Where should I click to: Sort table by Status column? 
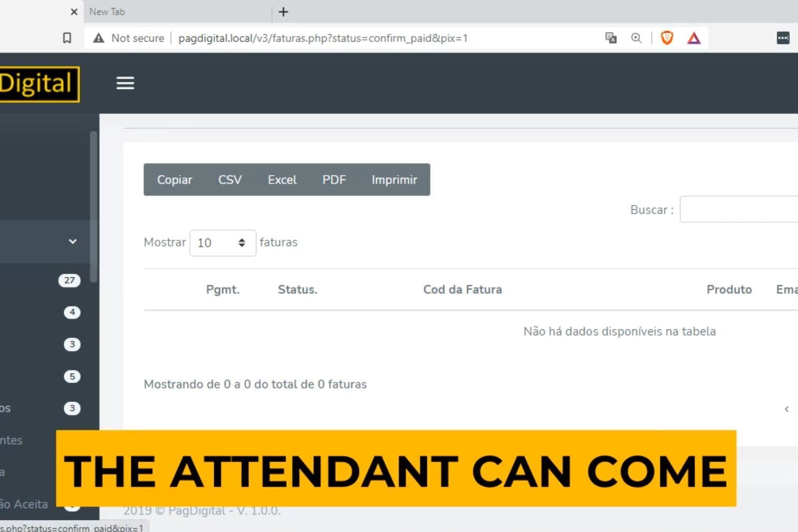pyautogui.click(x=297, y=289)
